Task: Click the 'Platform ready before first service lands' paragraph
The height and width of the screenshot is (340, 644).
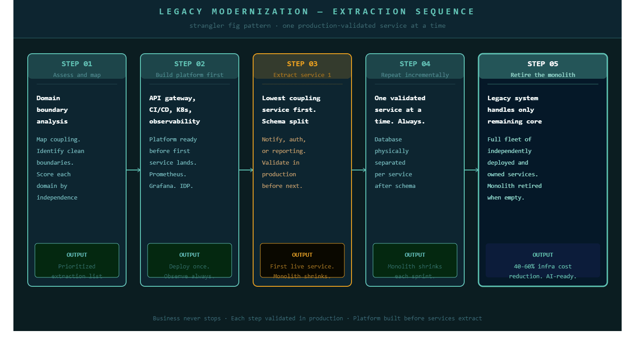Action: tap(173, 162)
